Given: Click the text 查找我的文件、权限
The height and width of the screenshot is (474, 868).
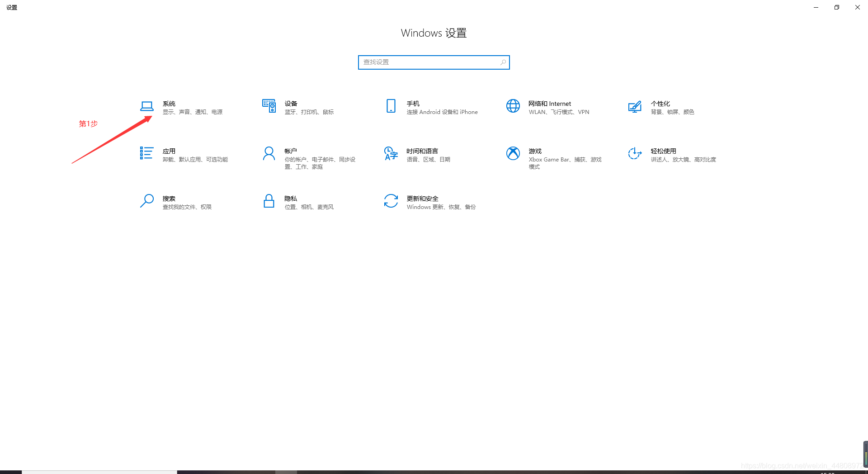Looking at the screenshot, I should click(x=187, y=207).
